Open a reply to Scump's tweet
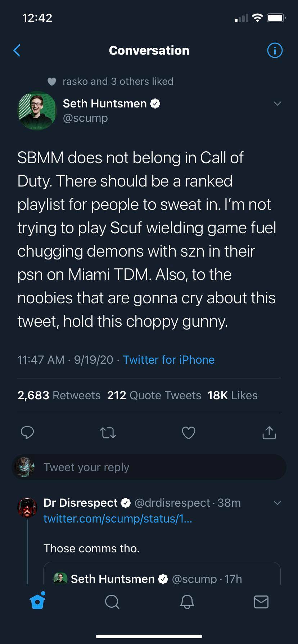298x644 pixels. click(27, 433)
